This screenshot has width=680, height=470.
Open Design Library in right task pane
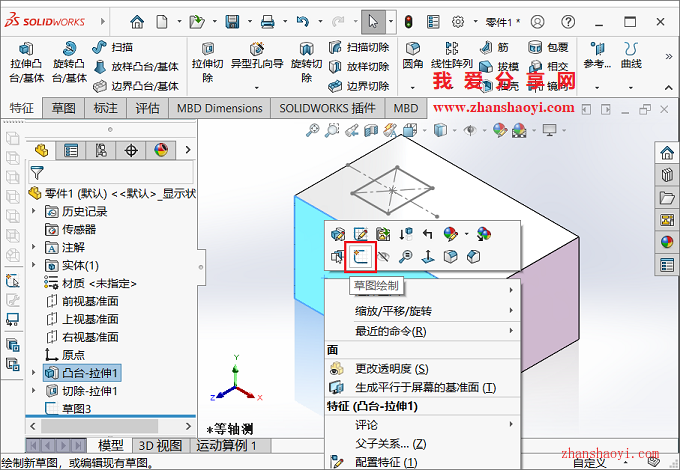[x=667, y=175]
